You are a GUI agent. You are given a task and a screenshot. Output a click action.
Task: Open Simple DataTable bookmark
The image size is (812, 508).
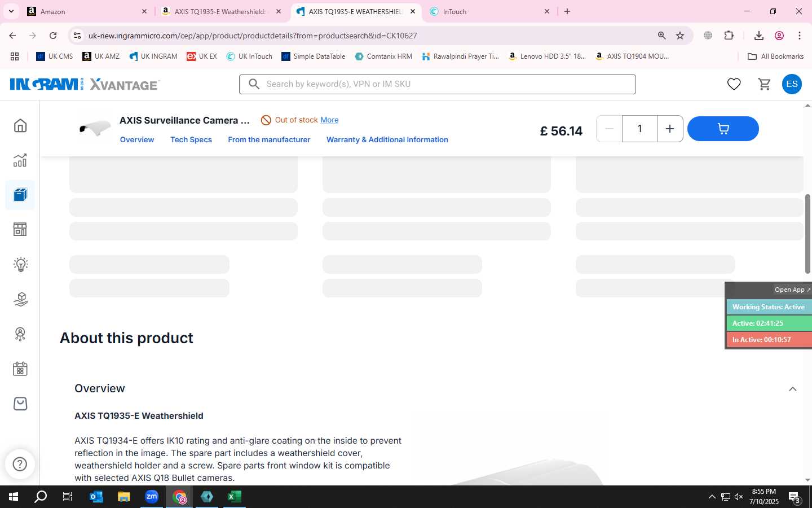pyautogui.click(x=314, y=56)
